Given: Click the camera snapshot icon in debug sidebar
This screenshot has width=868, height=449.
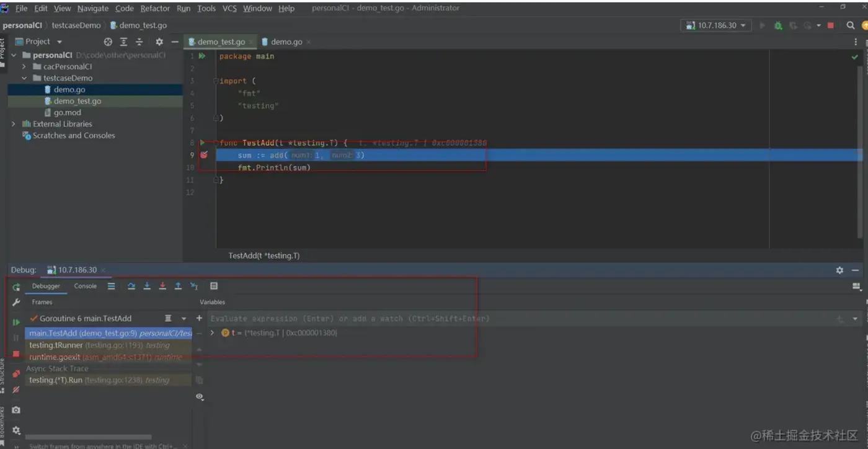Looking at the screenshot, I should pyautogui.click(x=16, y=410).
